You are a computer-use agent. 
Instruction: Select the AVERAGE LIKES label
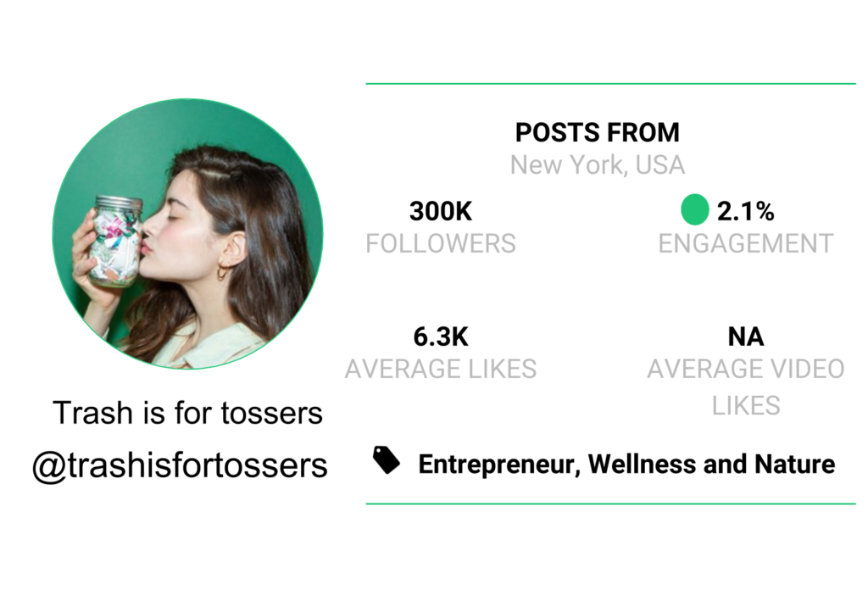pos(441,370)
